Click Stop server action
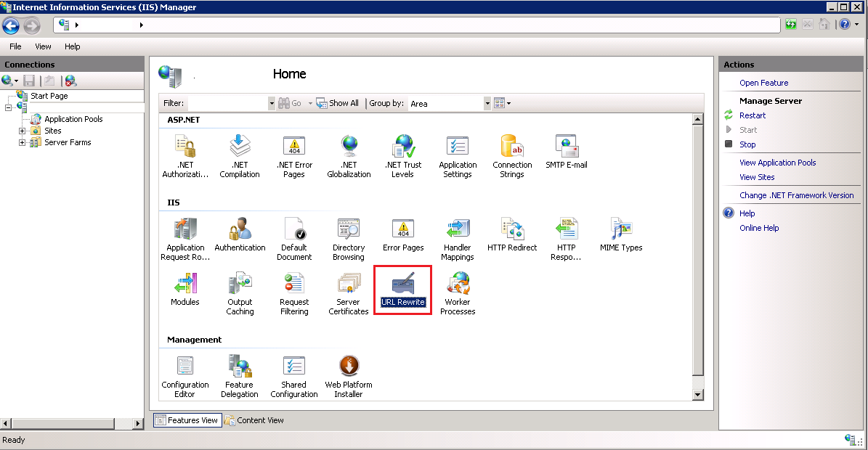 tap(747, 144)
